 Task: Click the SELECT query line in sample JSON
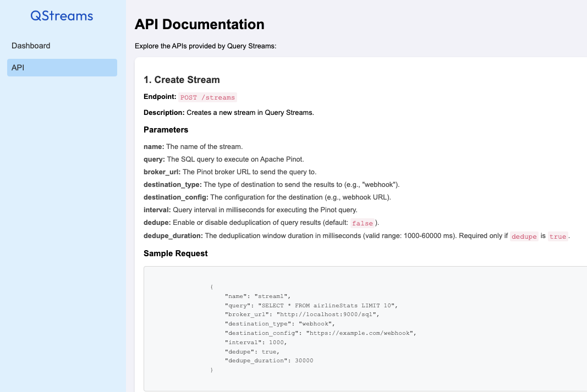pos(310,305)
